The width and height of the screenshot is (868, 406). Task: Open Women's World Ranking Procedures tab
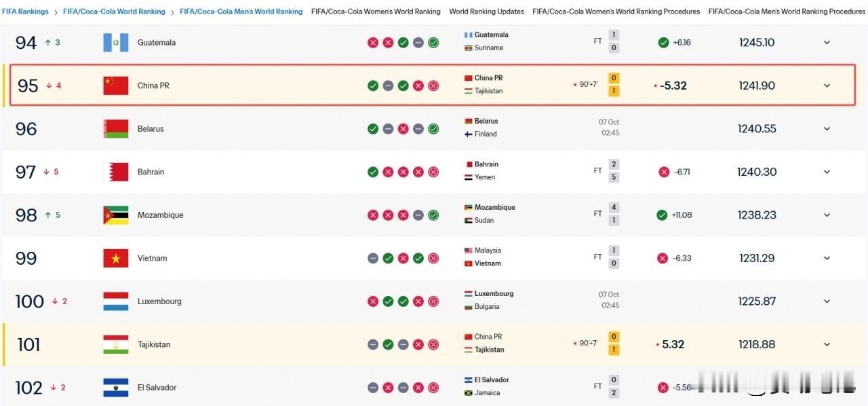(616, 12)
